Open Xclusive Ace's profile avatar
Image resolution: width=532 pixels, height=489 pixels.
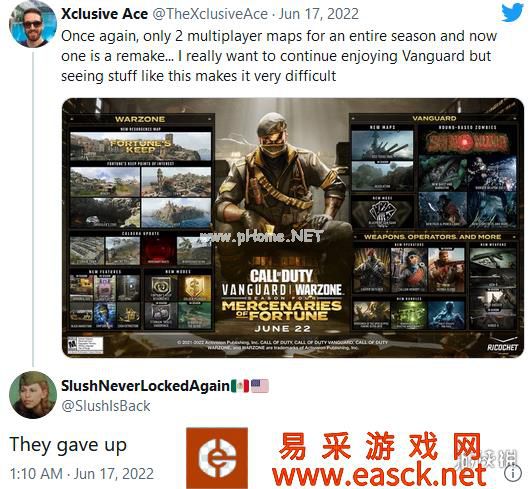(x=32, y=24)
